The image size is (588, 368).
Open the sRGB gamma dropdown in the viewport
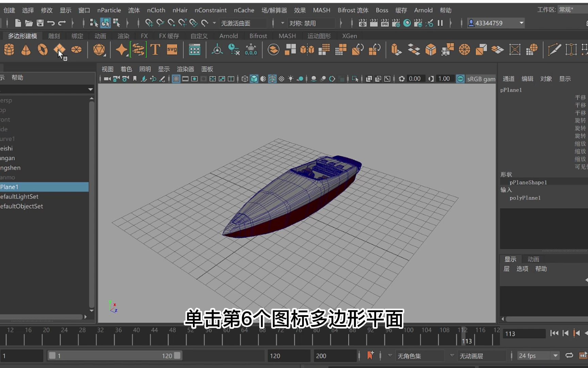[480, 79]
